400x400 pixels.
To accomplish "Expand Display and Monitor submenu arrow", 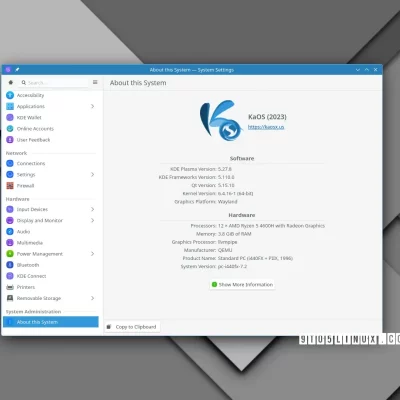I will pos(92,220).
